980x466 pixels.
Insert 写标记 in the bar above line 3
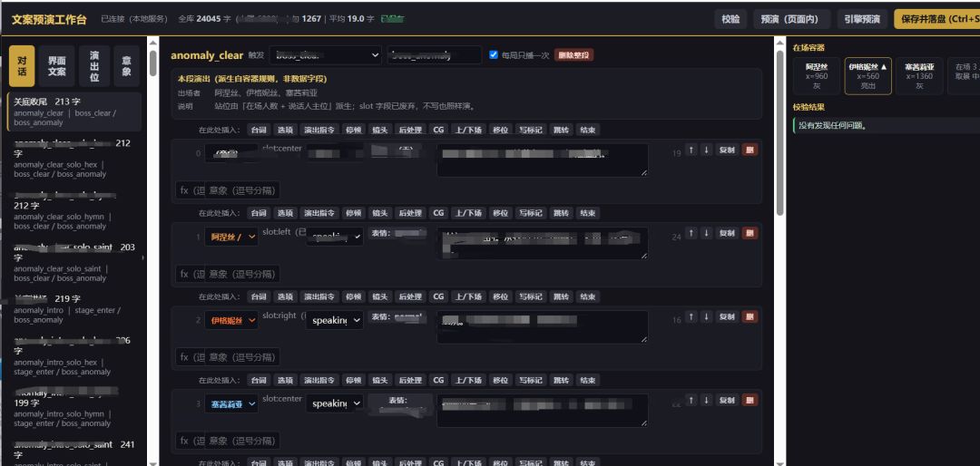point(531,380)
